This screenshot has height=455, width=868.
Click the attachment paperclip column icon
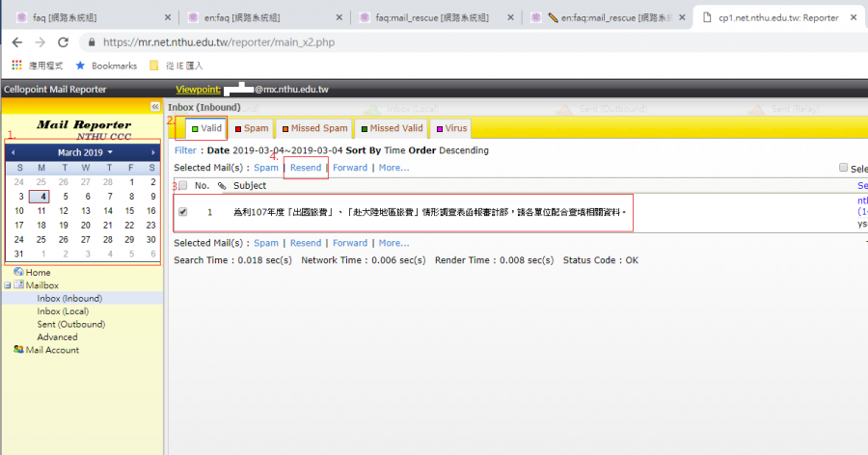pyautogui.click(x=221, y=185)
